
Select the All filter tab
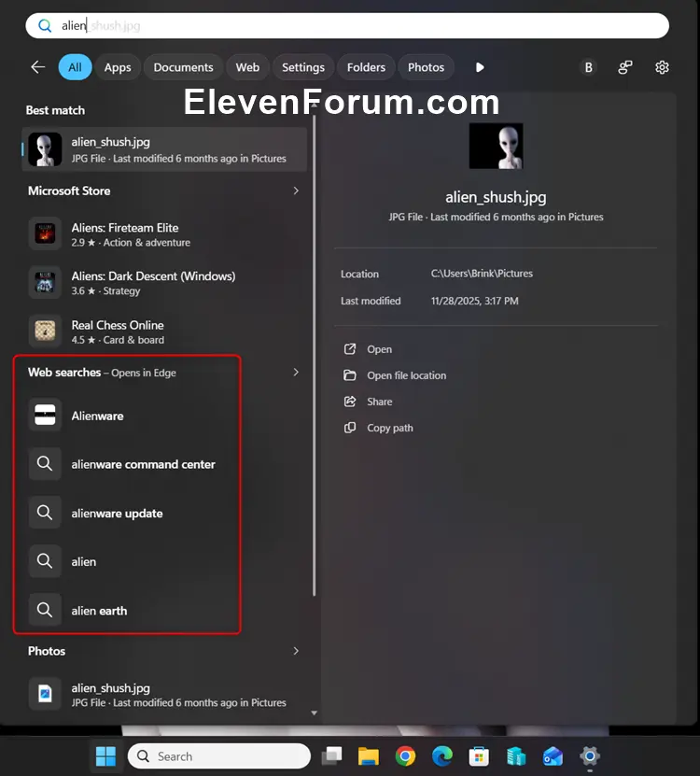coord(76,67)
